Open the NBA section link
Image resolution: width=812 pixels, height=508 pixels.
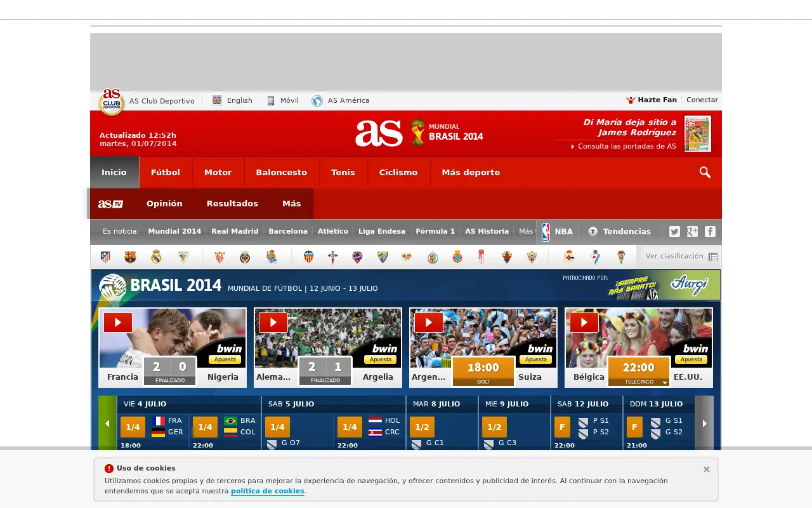tap(557, 232)
